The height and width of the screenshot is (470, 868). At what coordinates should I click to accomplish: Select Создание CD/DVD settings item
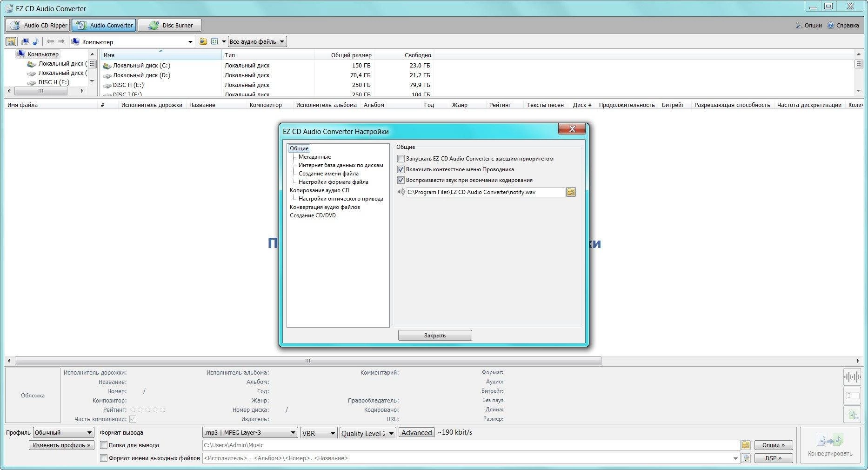[x=313, y=215]
